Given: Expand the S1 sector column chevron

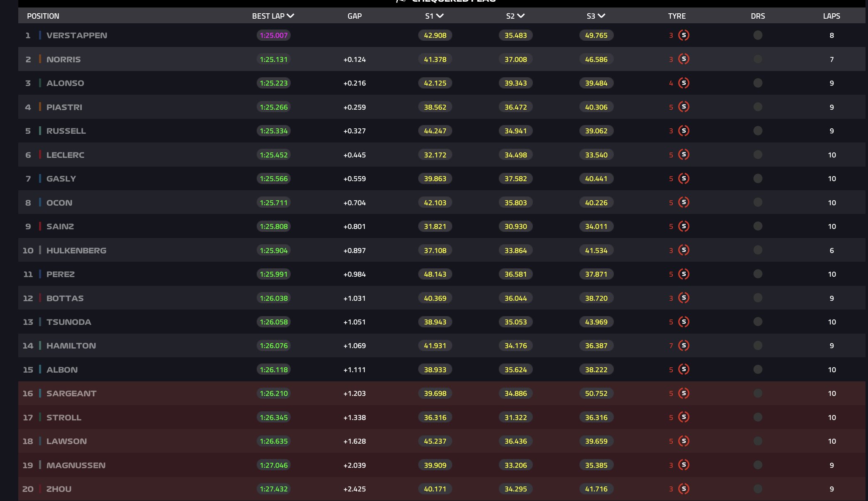Looking at the screenshot, I should pos(440,16).
